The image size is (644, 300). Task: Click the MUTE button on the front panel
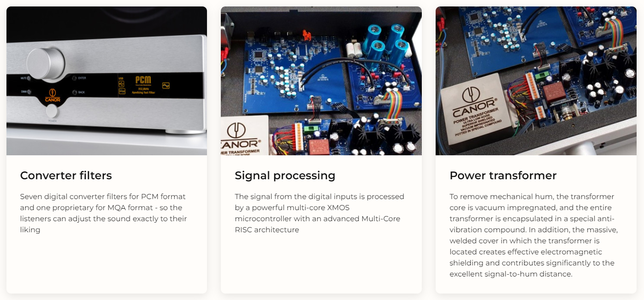(29, 79)
